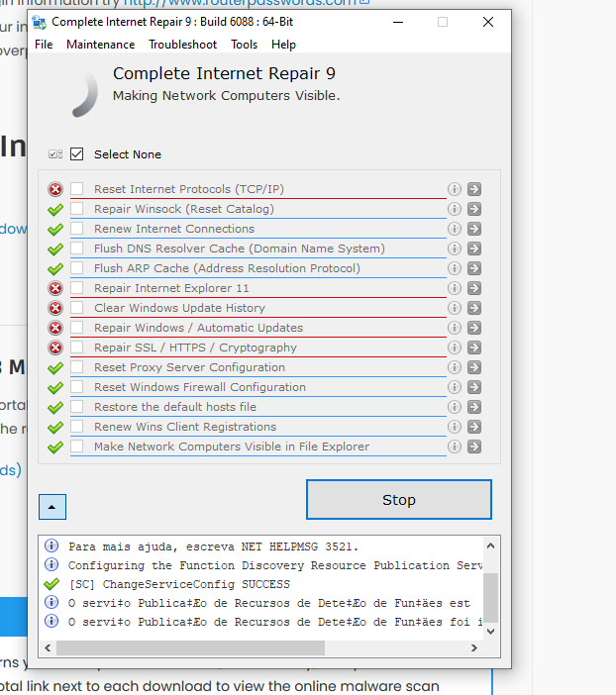The height and width of the screenshot is (695, 616).
Task: Open the File menu
Action: coord(44,45)
